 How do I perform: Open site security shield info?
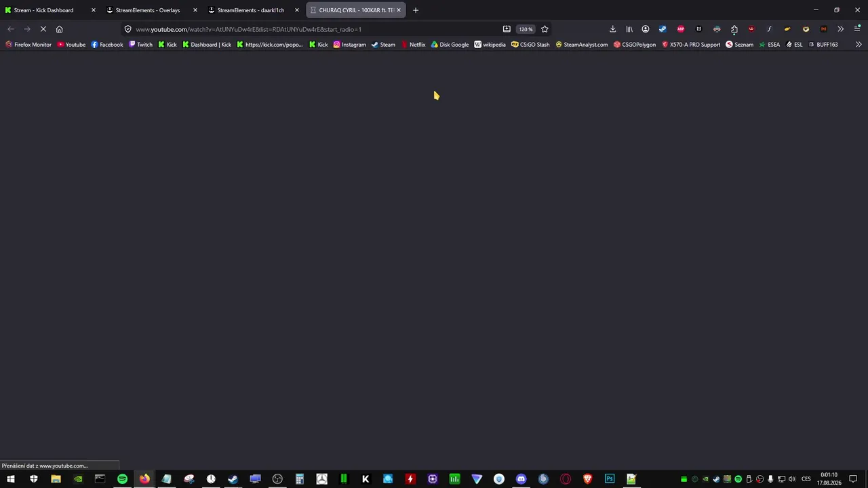(x=127, y=29)
